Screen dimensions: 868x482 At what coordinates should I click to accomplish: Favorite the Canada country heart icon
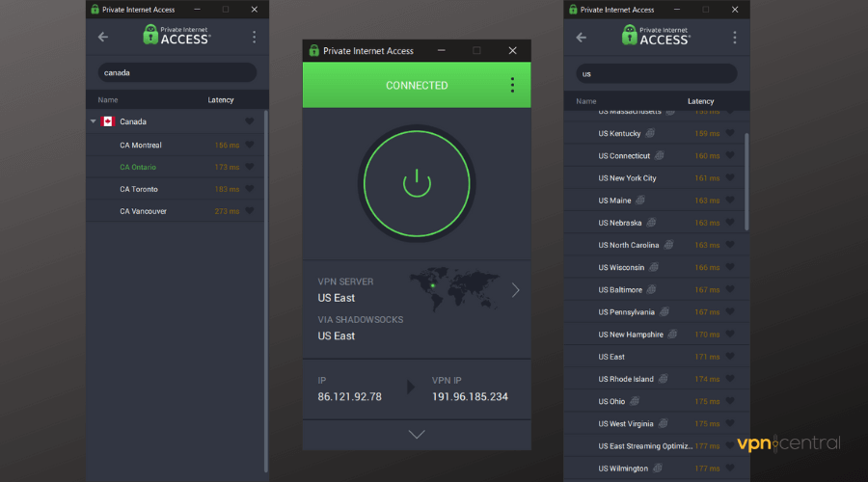249,121
